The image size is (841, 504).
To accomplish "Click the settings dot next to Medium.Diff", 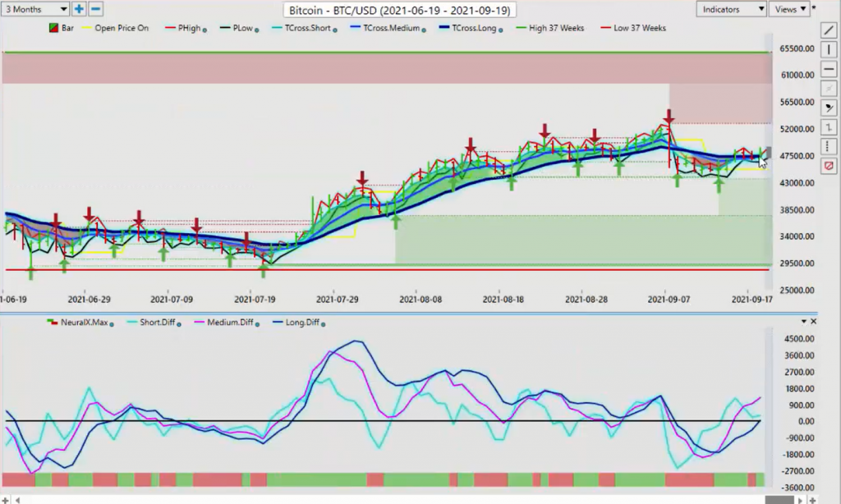I will [257, 324].
